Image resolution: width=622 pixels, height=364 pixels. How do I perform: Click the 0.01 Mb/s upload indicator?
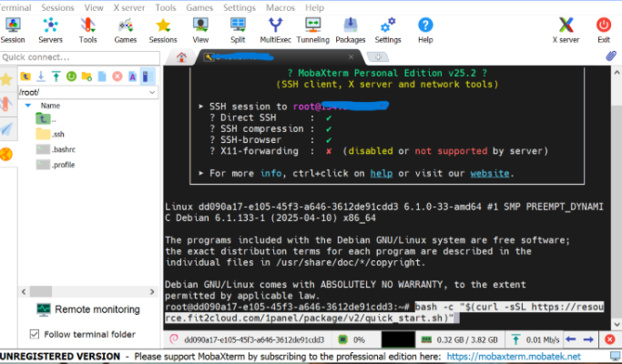(535, 339)
